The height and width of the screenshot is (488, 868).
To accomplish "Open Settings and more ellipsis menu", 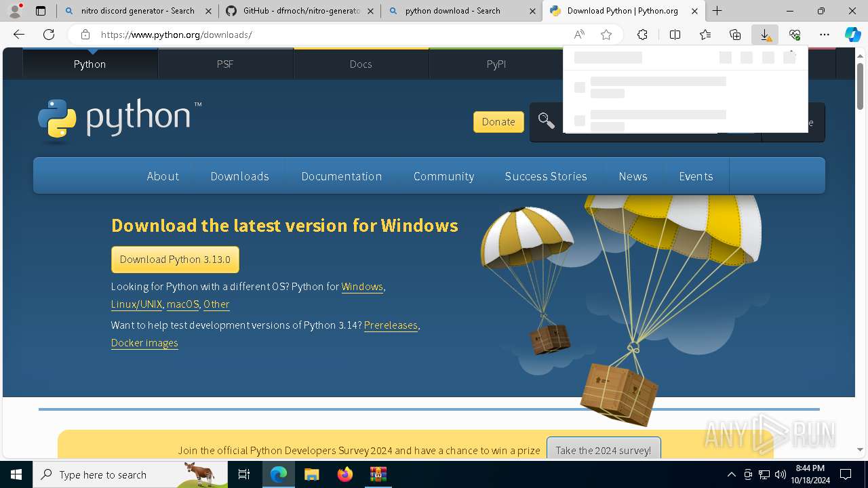I will coord(825,35).
